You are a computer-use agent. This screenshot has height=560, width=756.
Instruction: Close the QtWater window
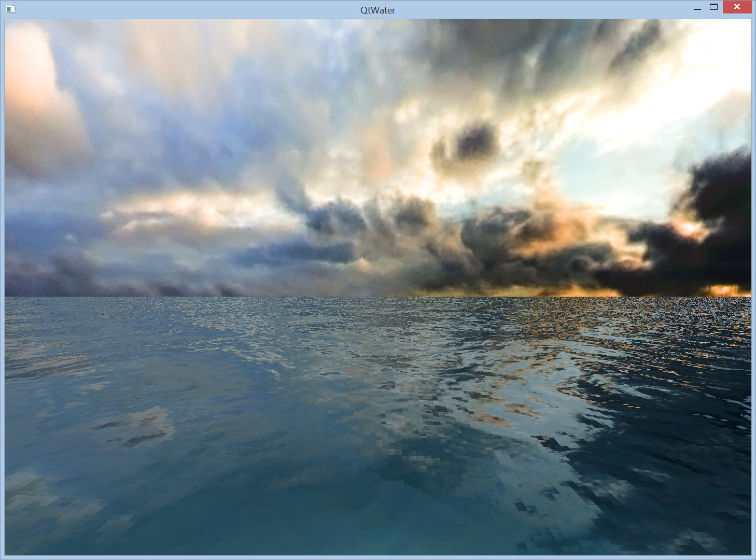pos(737,7)
